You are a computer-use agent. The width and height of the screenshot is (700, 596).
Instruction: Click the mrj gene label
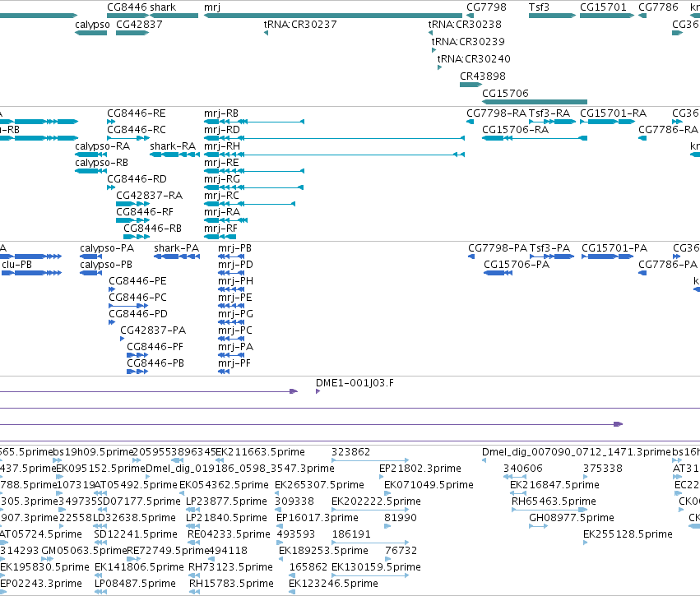click(x=212, y=7)
